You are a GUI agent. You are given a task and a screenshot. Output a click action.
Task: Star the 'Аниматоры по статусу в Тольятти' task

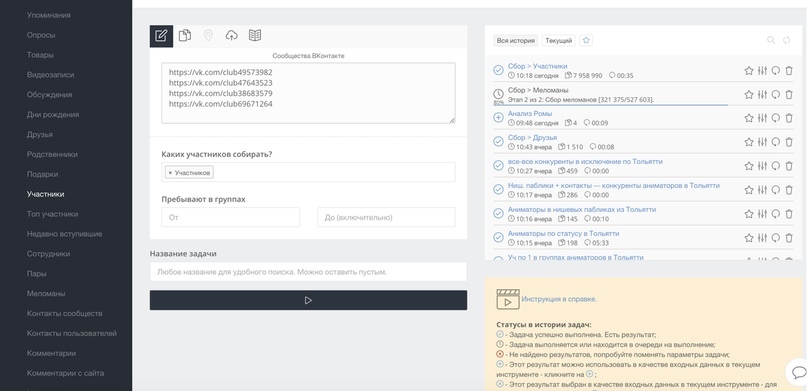[749, 238]
